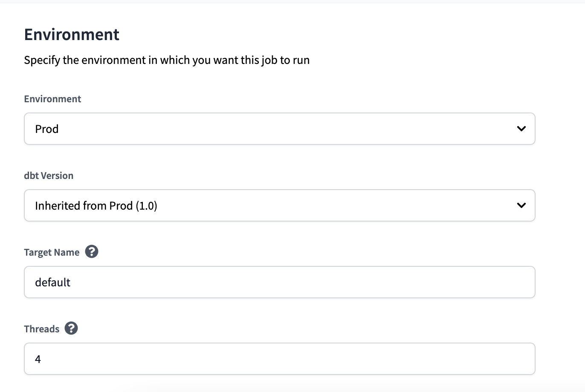Viewport: 585px width, 392px height.
Task: Select the help icon next to Threads field
Action: 71,328
